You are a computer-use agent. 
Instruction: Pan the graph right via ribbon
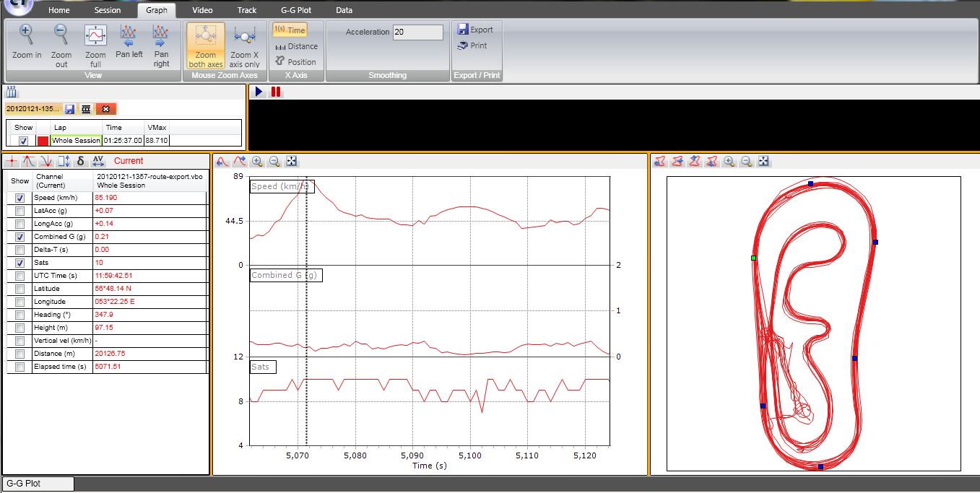pyautogui.click(x=161, y=44)
